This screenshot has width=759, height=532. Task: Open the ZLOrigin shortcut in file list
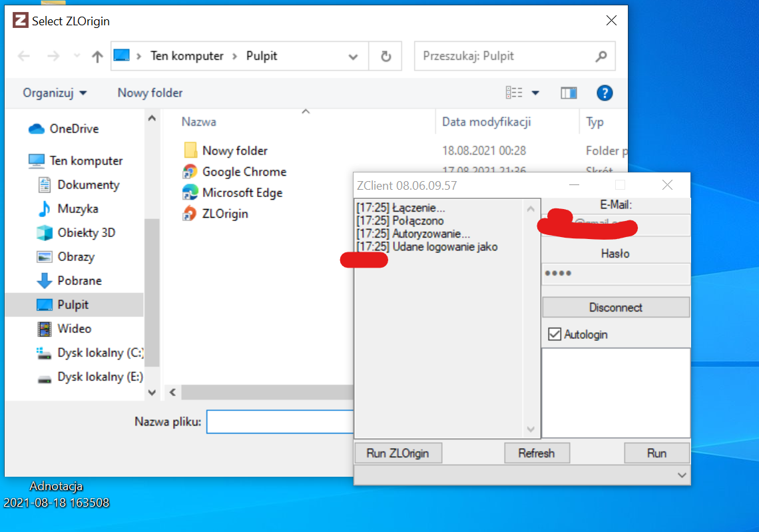pos(225,214)
